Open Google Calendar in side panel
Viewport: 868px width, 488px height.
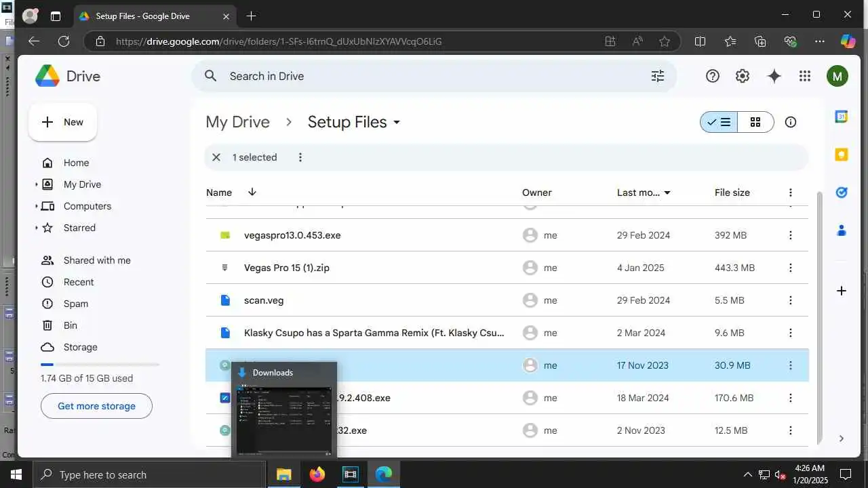842,117
